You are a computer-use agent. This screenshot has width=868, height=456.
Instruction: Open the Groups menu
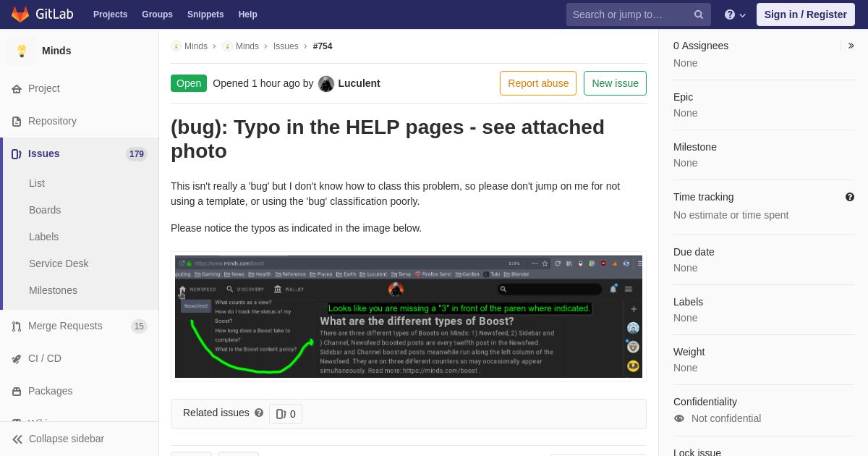pyautogui.click(x=157, y=14)
